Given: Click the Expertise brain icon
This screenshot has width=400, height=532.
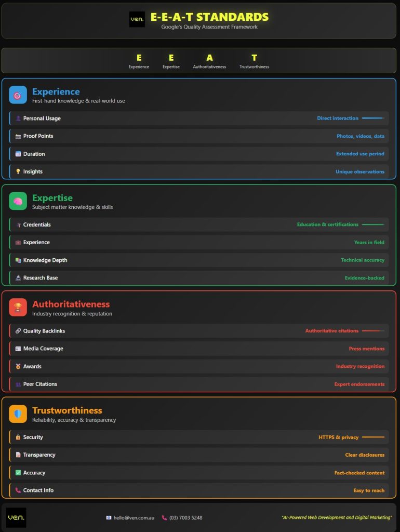Looking at the screenshot, I should tap(18, 201).
